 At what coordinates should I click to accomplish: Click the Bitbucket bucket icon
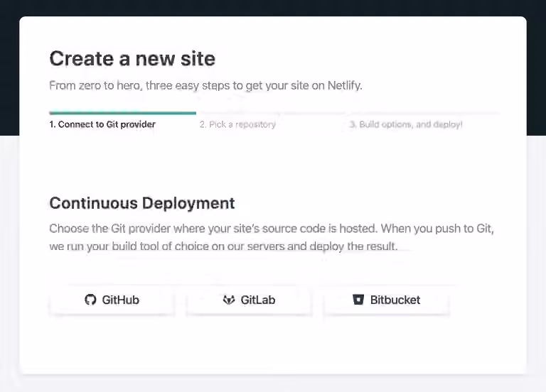click(x=358, y=300)
